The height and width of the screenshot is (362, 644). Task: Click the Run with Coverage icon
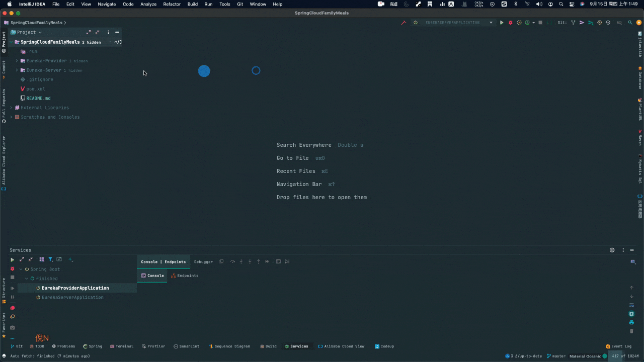(x=519, y=23)
